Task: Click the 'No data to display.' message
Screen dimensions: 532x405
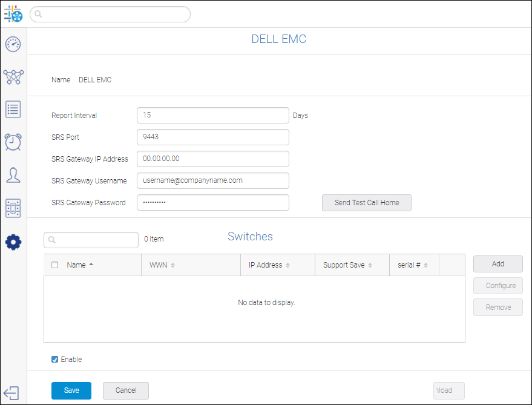Action: pyautogui.click(x=267, y=303)
